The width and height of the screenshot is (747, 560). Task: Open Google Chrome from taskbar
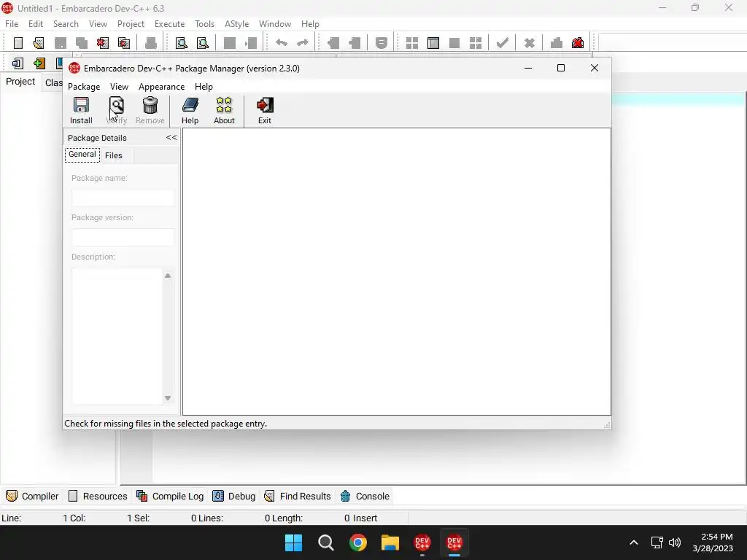(357, 542)
